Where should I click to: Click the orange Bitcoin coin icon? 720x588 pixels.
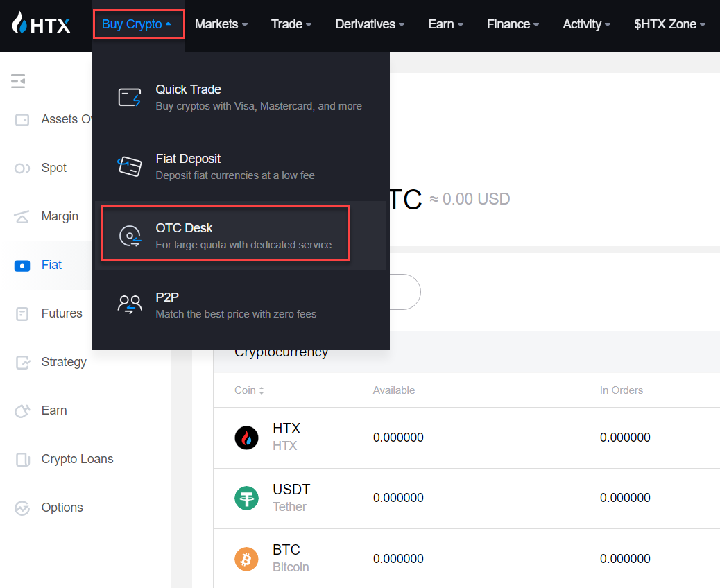click(246, 559)
